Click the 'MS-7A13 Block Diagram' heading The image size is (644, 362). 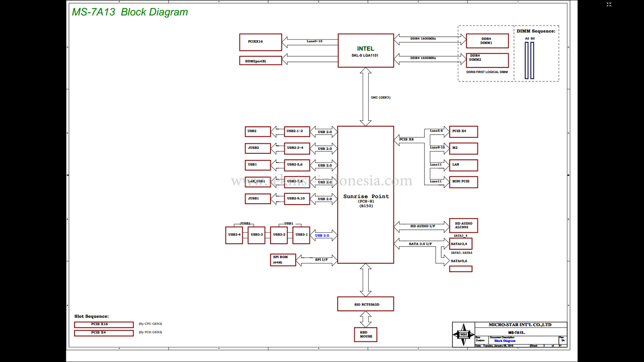pyautogui.click(x=130, y=12)
